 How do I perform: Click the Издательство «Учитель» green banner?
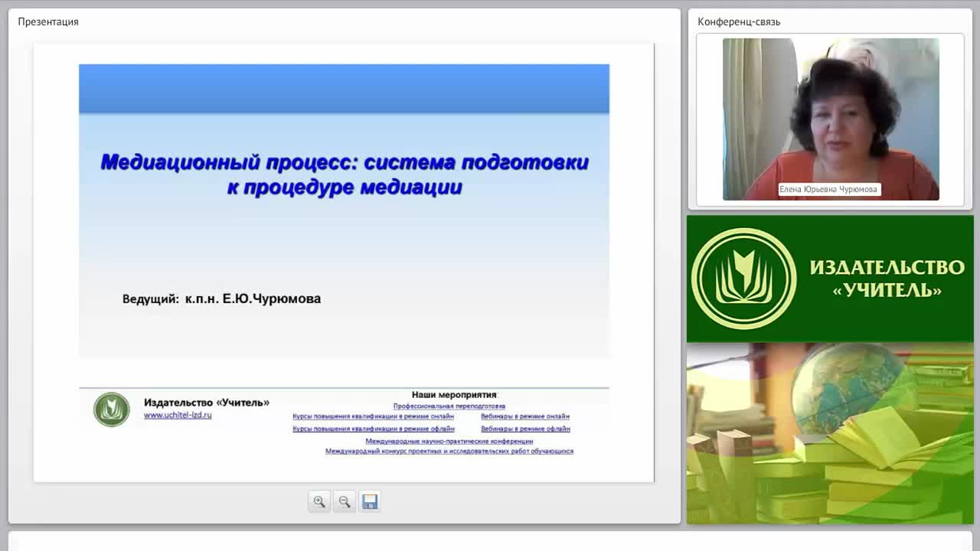coord(830,279)
